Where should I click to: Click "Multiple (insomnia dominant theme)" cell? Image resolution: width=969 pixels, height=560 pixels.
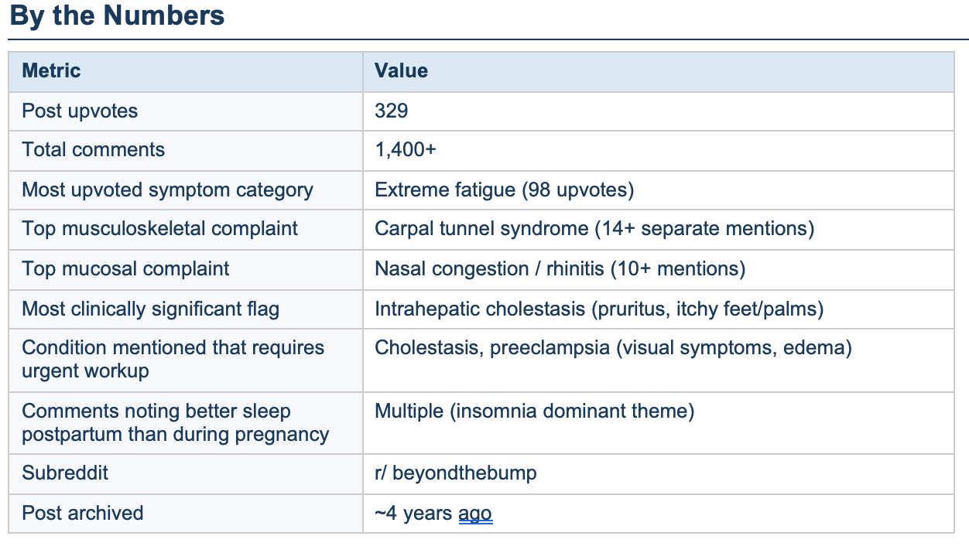pyautogui.click(x=534, y=411)
